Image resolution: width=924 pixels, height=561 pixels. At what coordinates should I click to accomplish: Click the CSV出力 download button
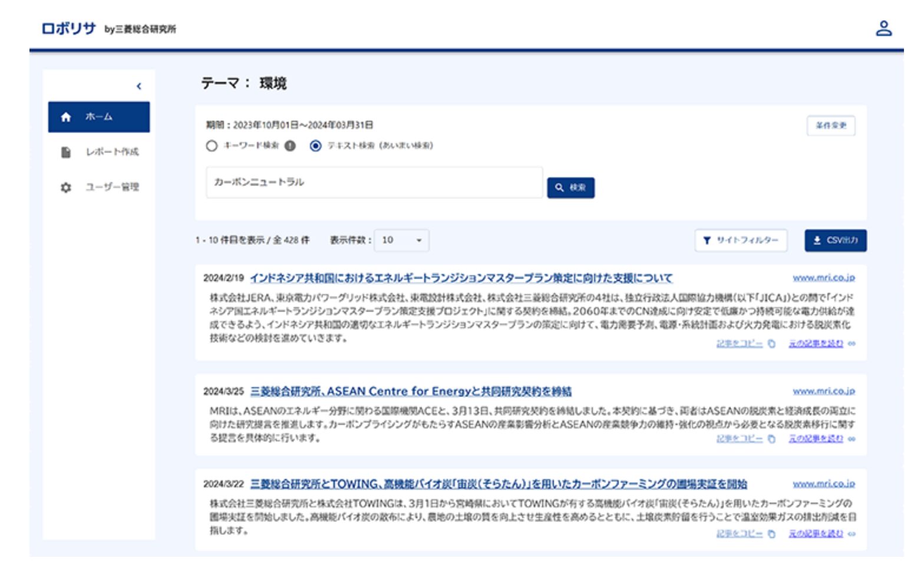tap(836, 240)
